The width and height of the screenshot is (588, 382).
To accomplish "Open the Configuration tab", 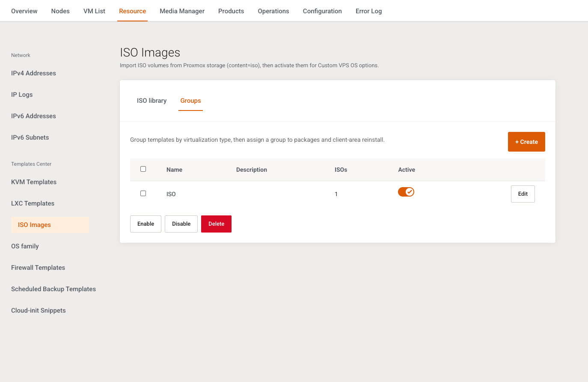I will click(x=322, y=11).
